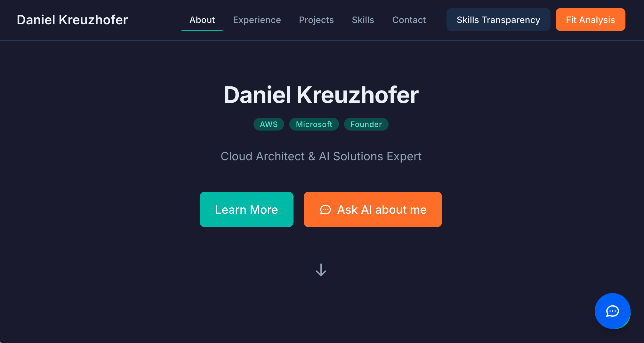Click the speech bubble icon in the Ask AI button
The image size is (644, 343).
[x=325, y=210]
